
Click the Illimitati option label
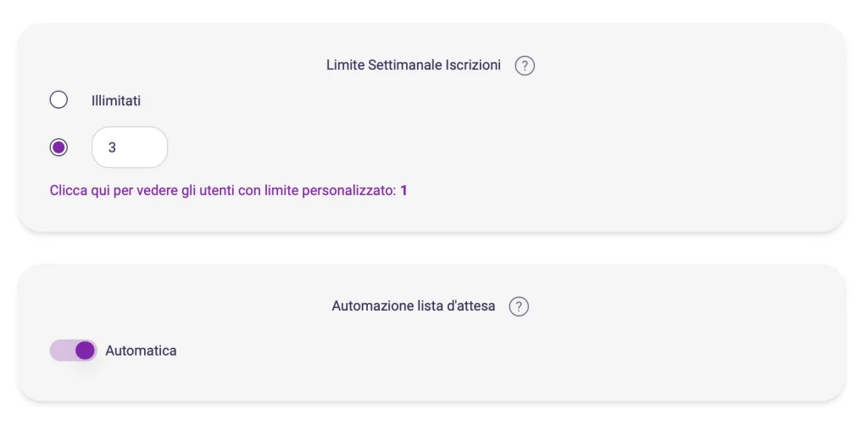tap(116, 100)
